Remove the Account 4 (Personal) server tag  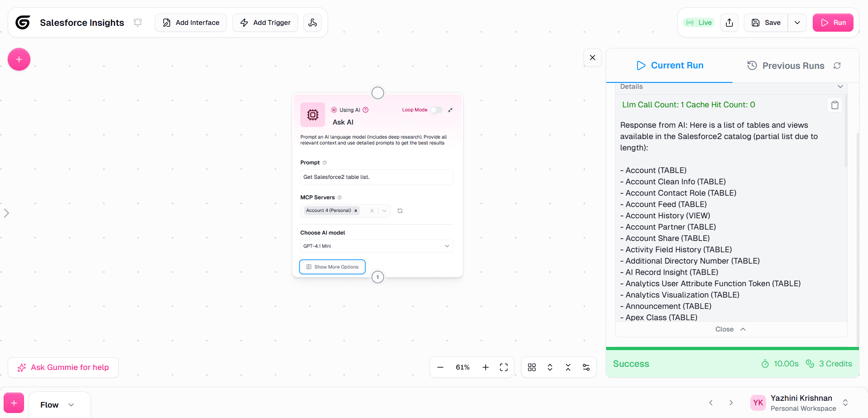356,211
